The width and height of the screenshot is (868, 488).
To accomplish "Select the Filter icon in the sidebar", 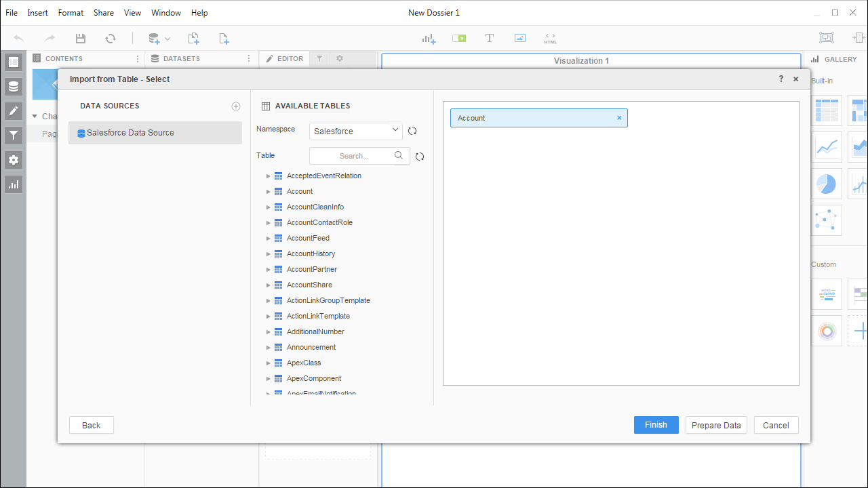I will tap(14, 135).
